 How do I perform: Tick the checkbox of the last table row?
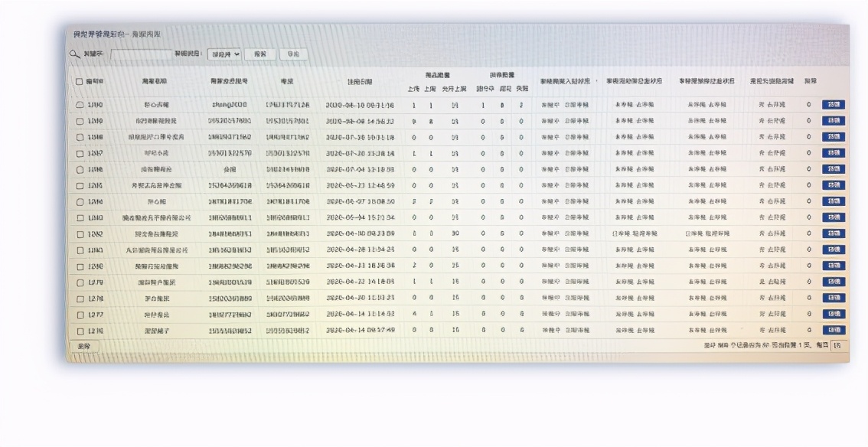click(x=80, y=331)
